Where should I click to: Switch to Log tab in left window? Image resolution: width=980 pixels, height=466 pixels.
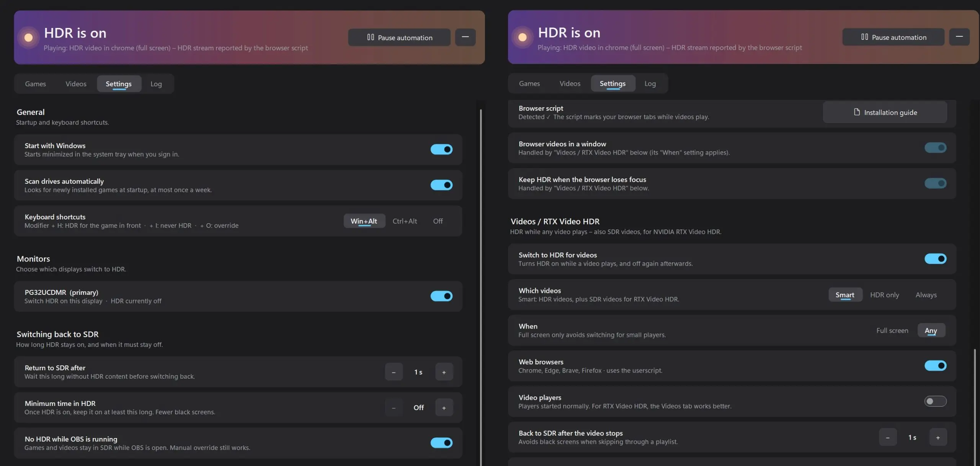(x=156, y=84)
